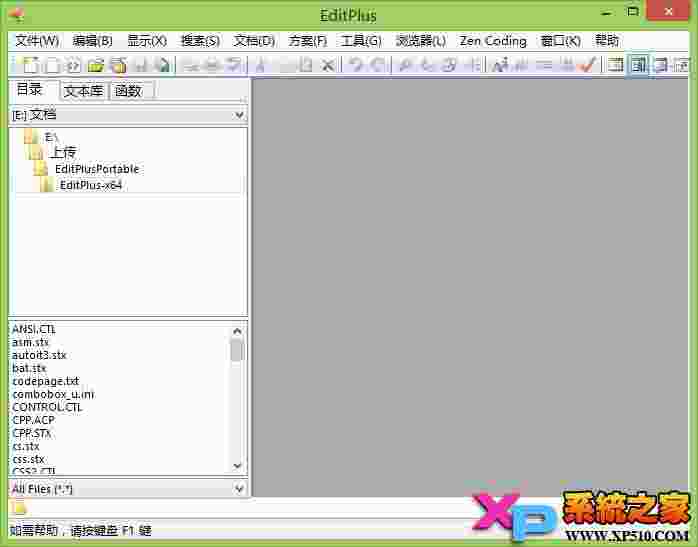698x547 pixels.
Task: Click the file list scrollbar thumb
Action: 237,350
